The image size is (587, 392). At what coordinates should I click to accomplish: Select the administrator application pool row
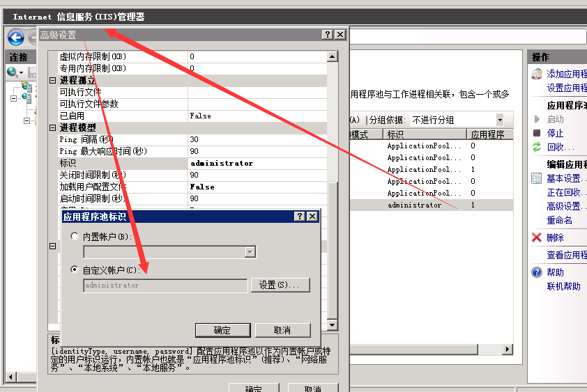[x=432, y=205]
